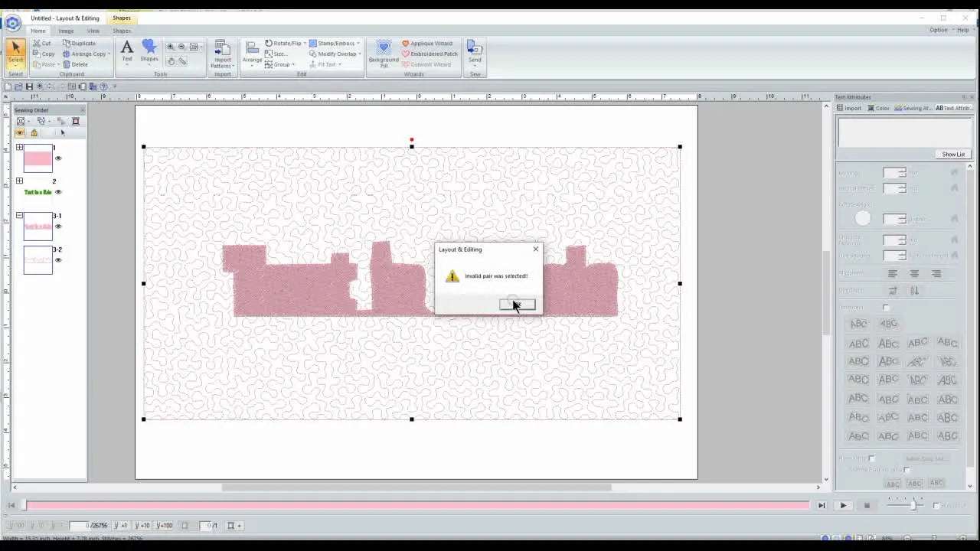Select the Background Fill wizard
Image resolution: width=980 pixels, height=551 pixels.
(x=383, y=52)
